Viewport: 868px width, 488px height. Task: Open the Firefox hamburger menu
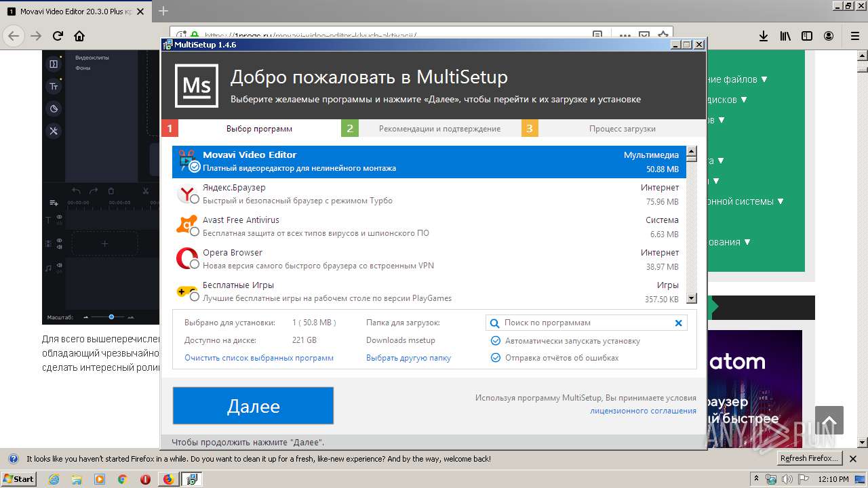coord(855,36)
